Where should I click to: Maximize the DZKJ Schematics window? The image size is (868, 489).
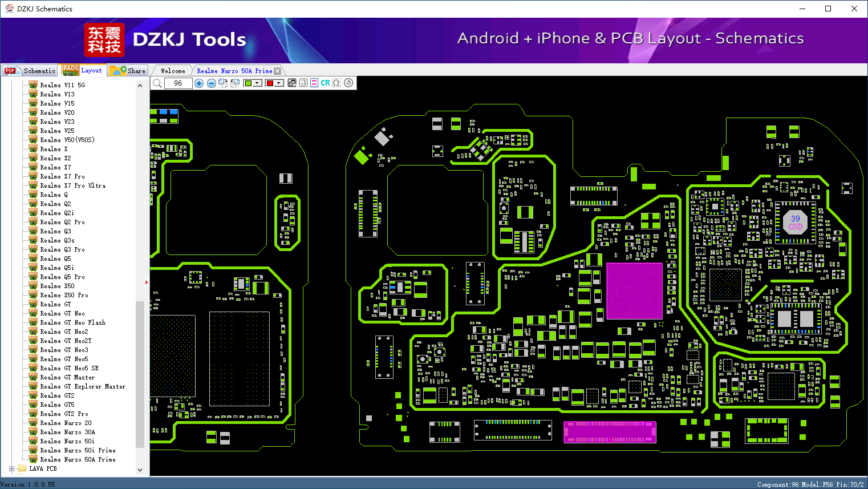(x=828, y=9)
